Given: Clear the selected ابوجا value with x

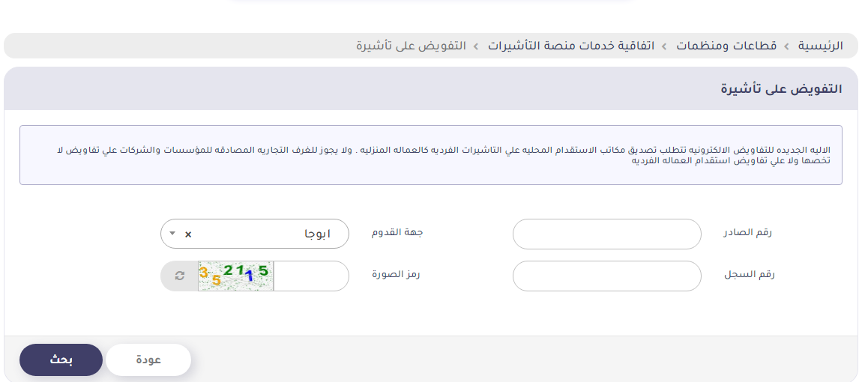Looking at the screenshot, I should [x=187, y=234].
